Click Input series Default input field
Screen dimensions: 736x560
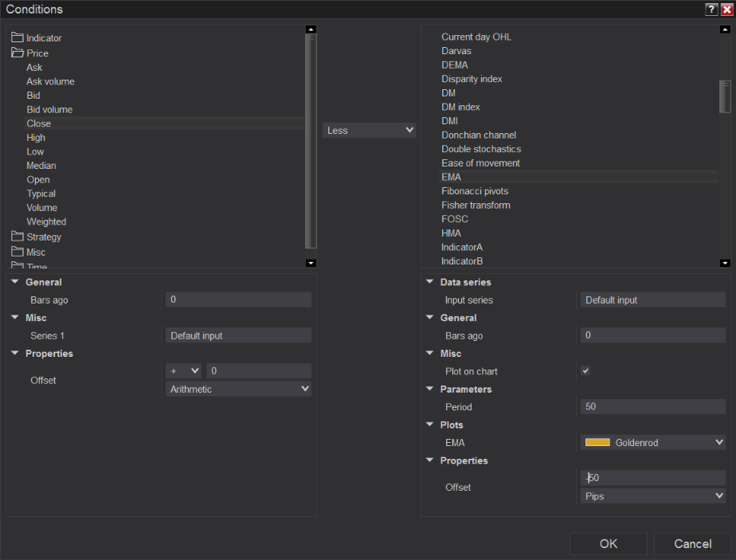pyautogui.click(x=653, y=300)
